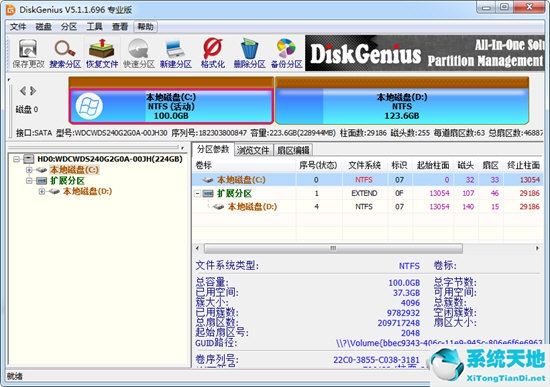
Task: Click the volume serial 22C0-3855-C038-3181
Action: (x=376, y=360)
